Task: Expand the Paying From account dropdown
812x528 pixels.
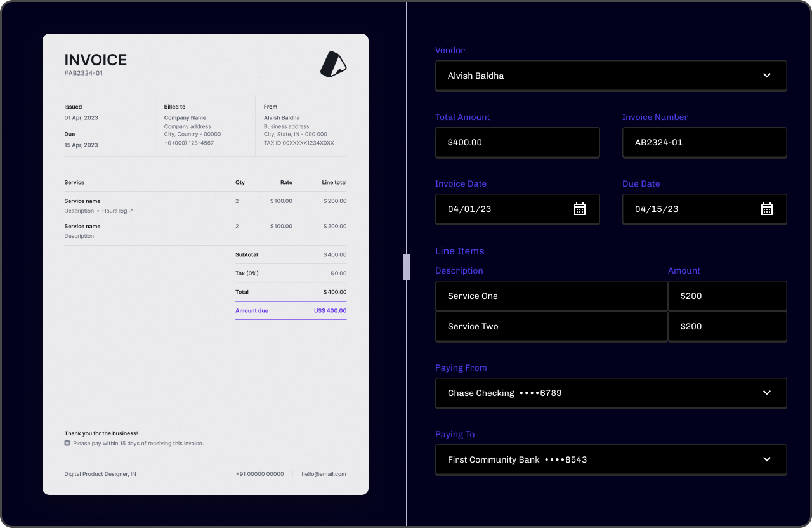Action: [x=766, y=393]
